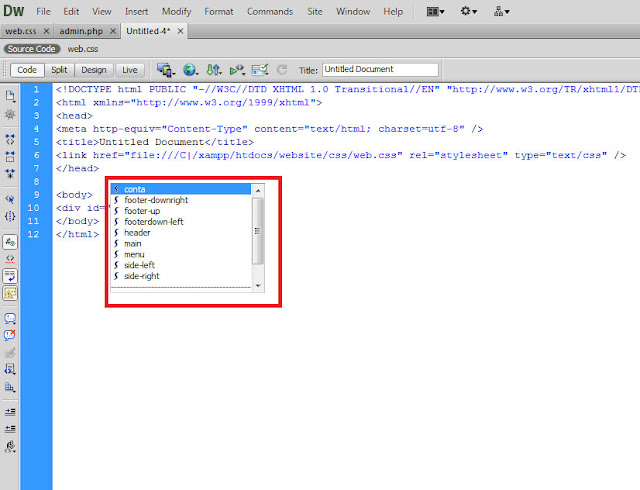Switch to Code view
Viewport: 640px width, 490px height.
point(27,70)
